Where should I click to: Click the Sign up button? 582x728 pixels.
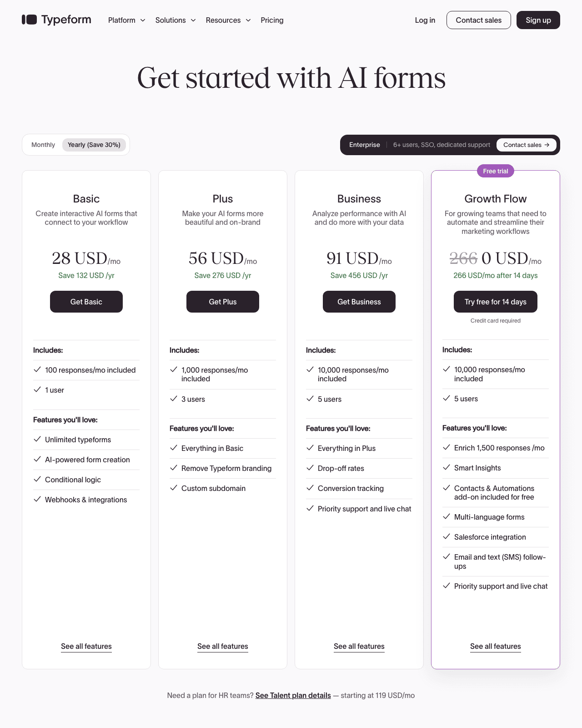[x=538, y=20]
